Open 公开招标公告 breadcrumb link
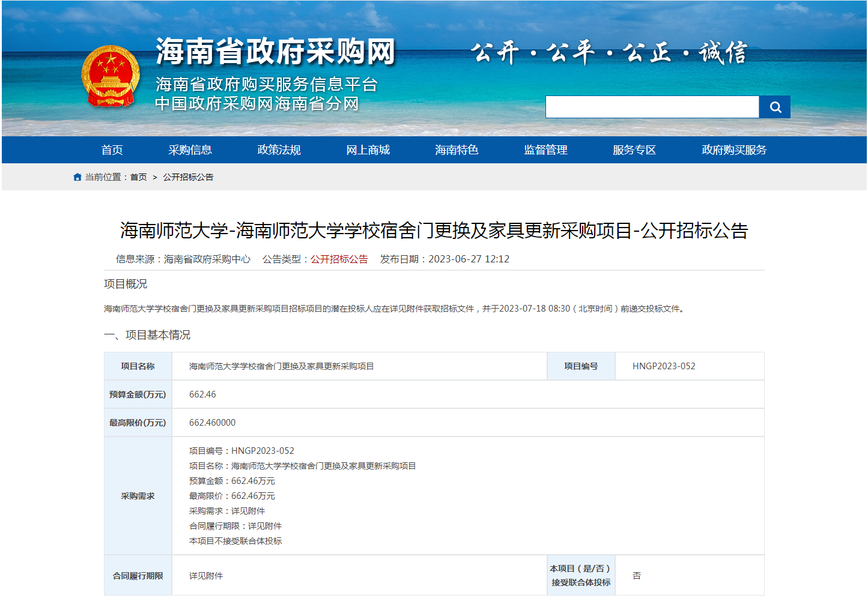Viewport: 868px width, 601px height. (x=188, y=177)
